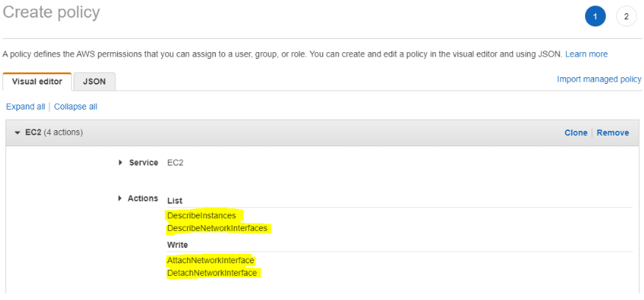Screen dimensions: 644x300
Task: Expand the Service row triangle
Action: (x=121, y=162)
